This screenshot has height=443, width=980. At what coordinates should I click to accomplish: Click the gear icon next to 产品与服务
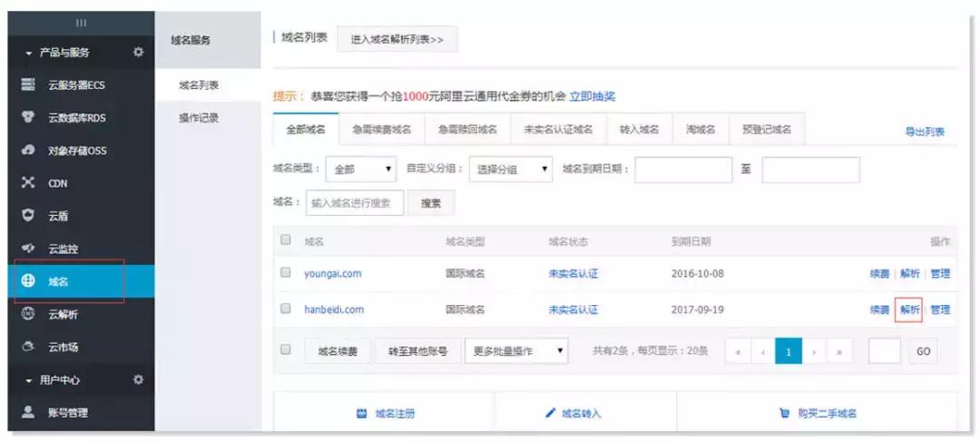point(139,52)
